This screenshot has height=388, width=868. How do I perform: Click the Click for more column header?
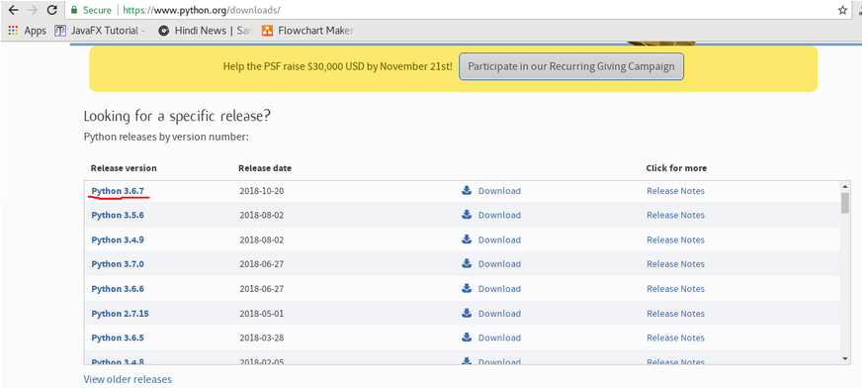(x=676, y=168)
